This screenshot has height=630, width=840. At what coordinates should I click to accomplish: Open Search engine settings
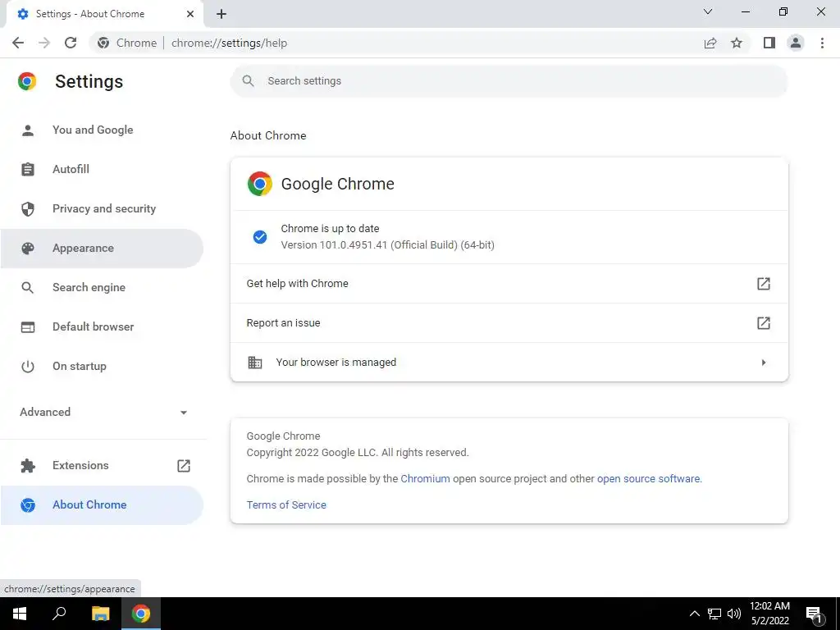[x=102, y=287]
